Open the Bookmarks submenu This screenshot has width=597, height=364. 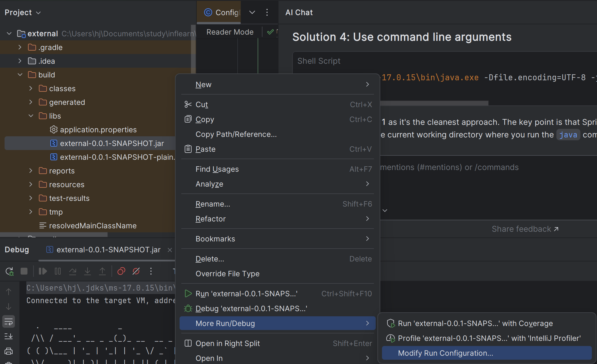click(x=278, y=239)
